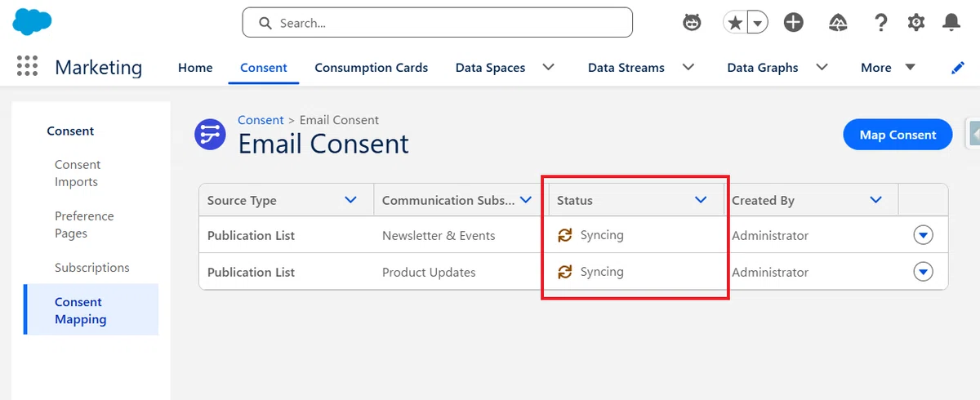
Task: Open the Data Graphs tab
Action: pyautogui.click(x=763, y=68)
